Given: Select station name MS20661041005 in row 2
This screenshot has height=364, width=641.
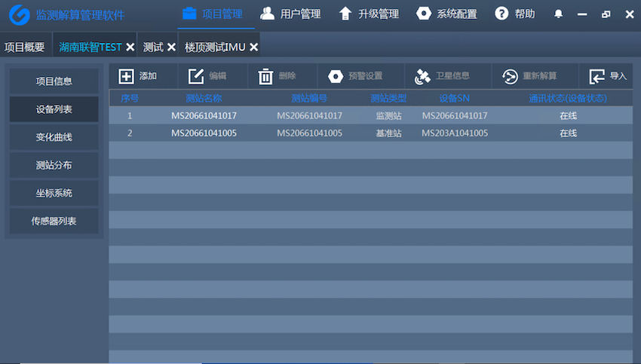Looking at the screenshot, I should 204,133.
